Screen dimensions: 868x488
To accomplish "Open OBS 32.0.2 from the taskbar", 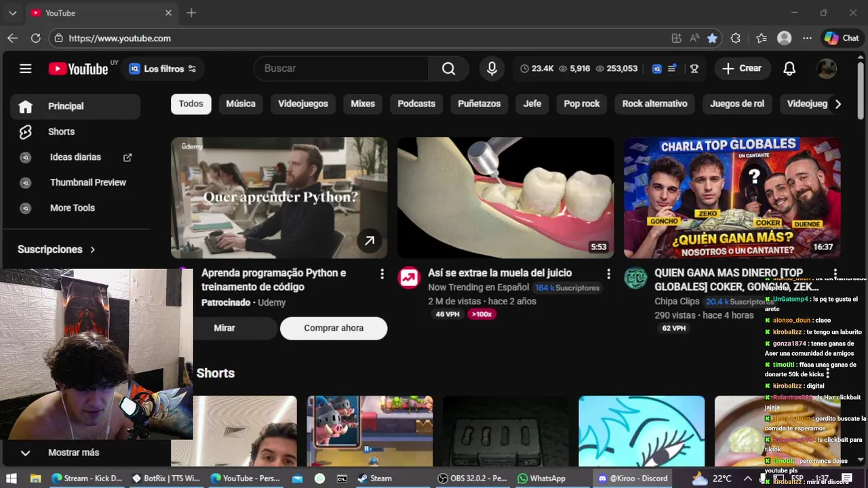I will pyautogui.click(x=473, y=478).
